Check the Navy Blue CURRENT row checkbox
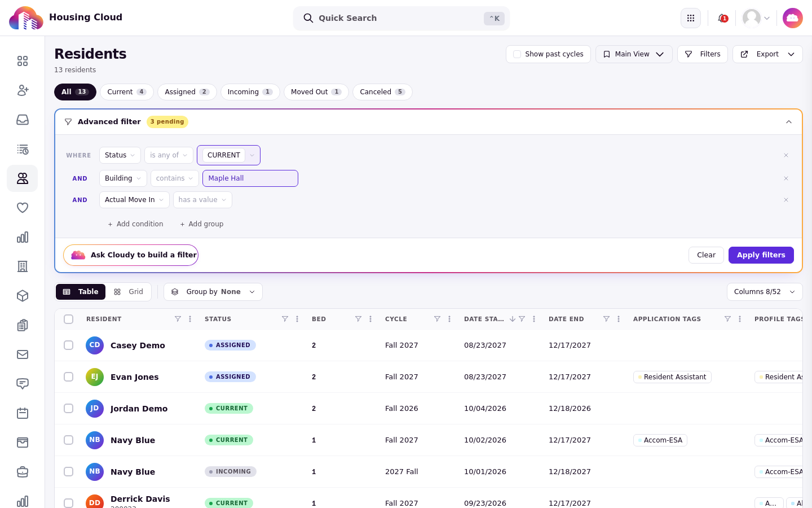 (69, 440)
